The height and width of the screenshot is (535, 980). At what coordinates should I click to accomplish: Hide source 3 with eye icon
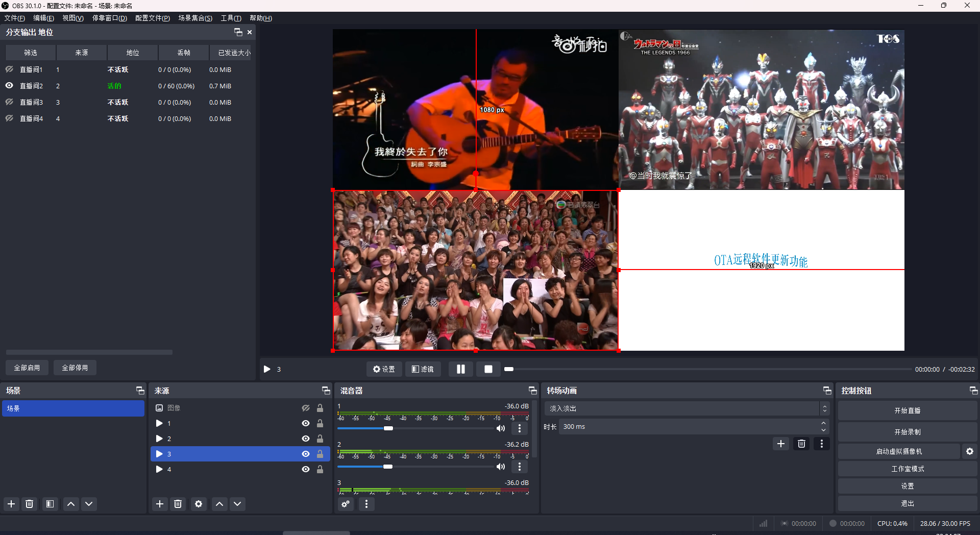306,454
